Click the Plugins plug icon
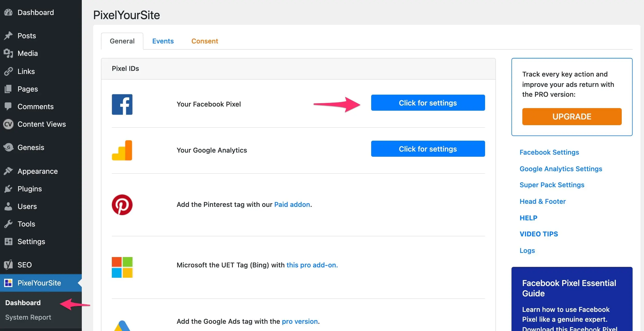This screenshot has width=644, height=331. 8,189
